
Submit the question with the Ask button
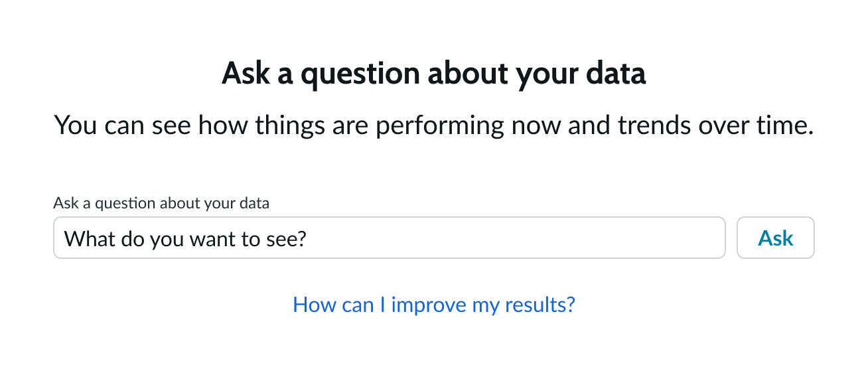775,238
